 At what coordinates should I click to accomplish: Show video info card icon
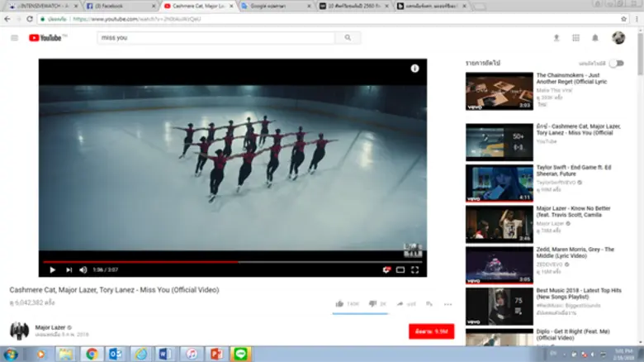coord(414,69)
